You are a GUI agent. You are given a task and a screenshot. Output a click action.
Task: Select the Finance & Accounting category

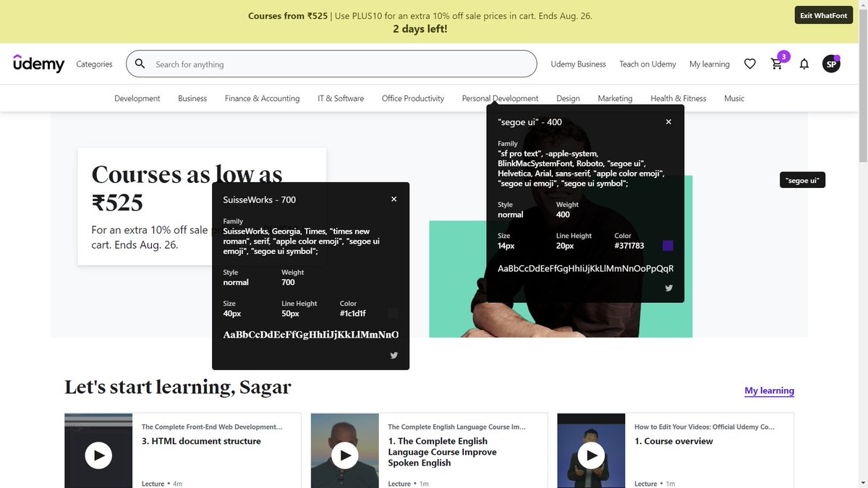pyautogui.click(x=262, y=98)
